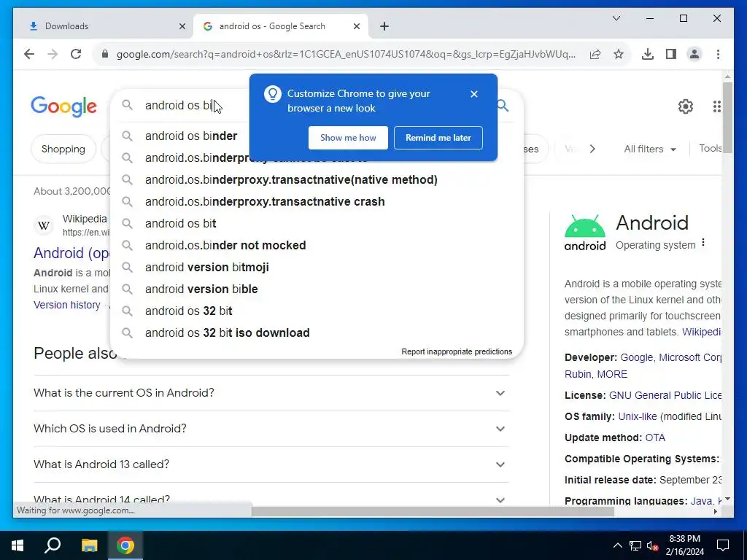Click muted volume icon in tray
This screenshot has width=747, height=560.
(653, 545)
